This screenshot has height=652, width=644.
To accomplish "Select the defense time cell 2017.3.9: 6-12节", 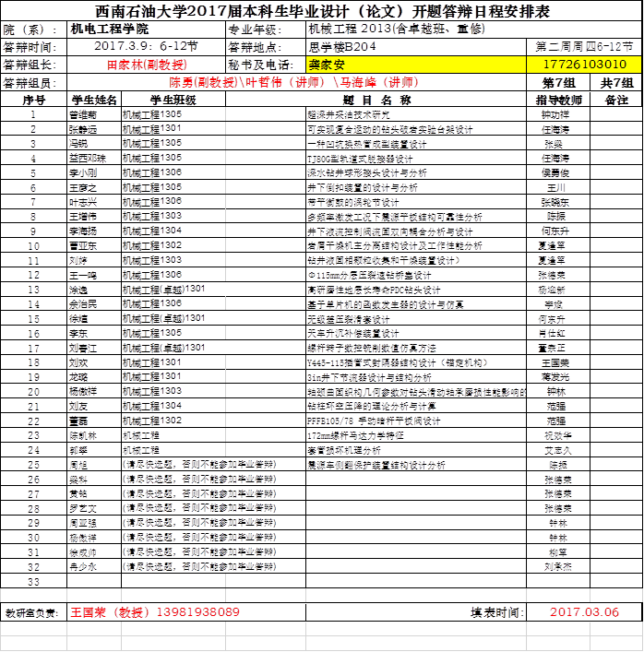I will [x=146, y=46].
